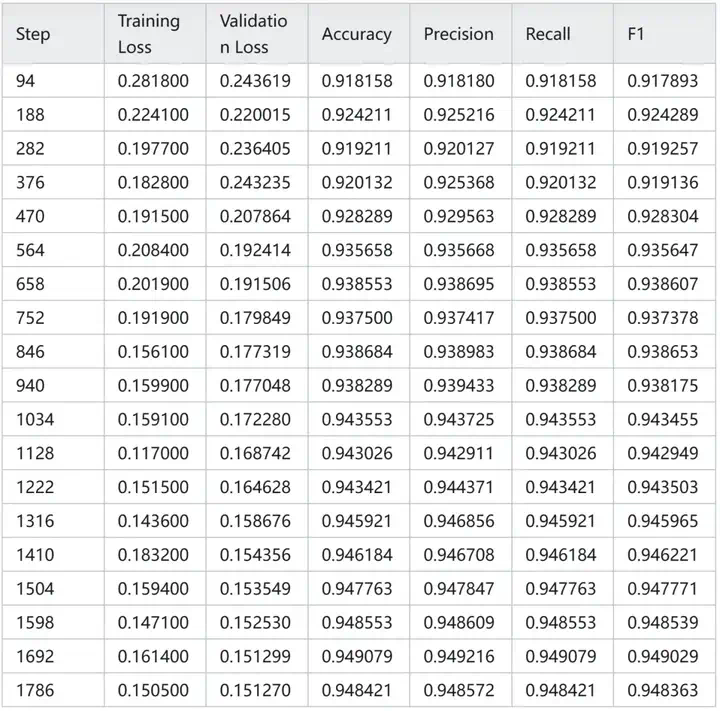Click the Recall column header
The width and height of the screenshot is (720, 711).
(549, 34)
